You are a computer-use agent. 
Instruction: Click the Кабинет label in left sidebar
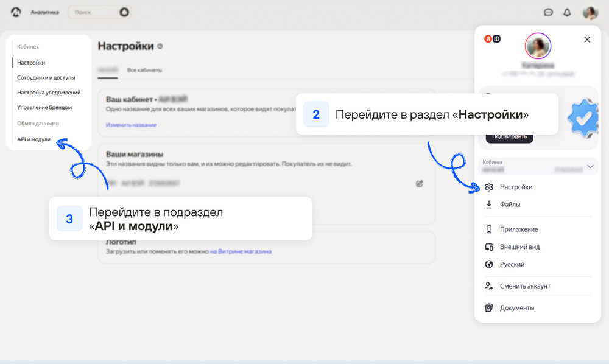27,47
